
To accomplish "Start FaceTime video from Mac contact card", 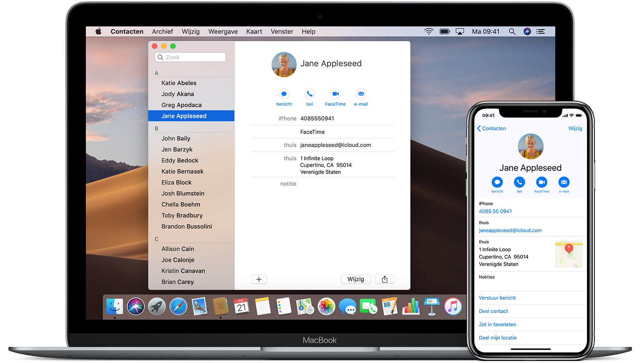I will click(x=336, y=94).
